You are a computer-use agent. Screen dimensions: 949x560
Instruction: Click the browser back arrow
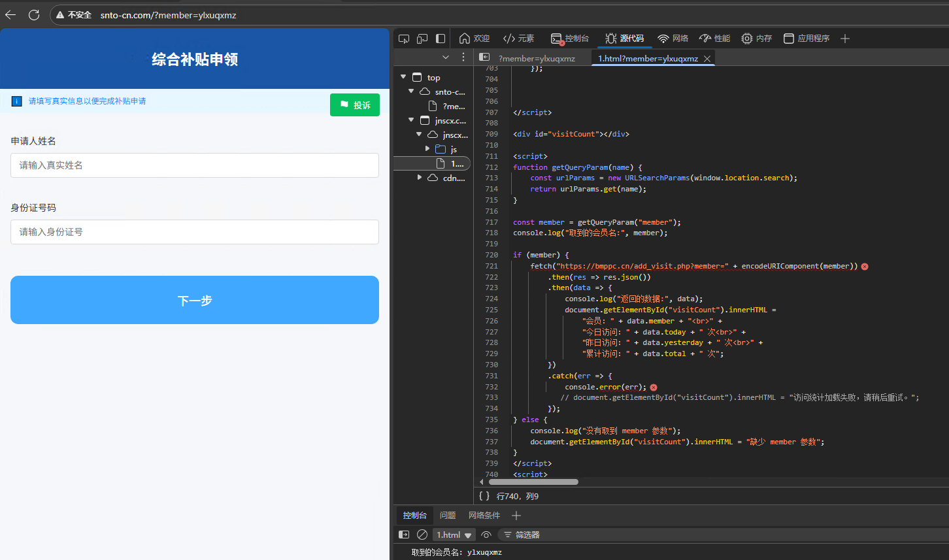click(10, 14)
